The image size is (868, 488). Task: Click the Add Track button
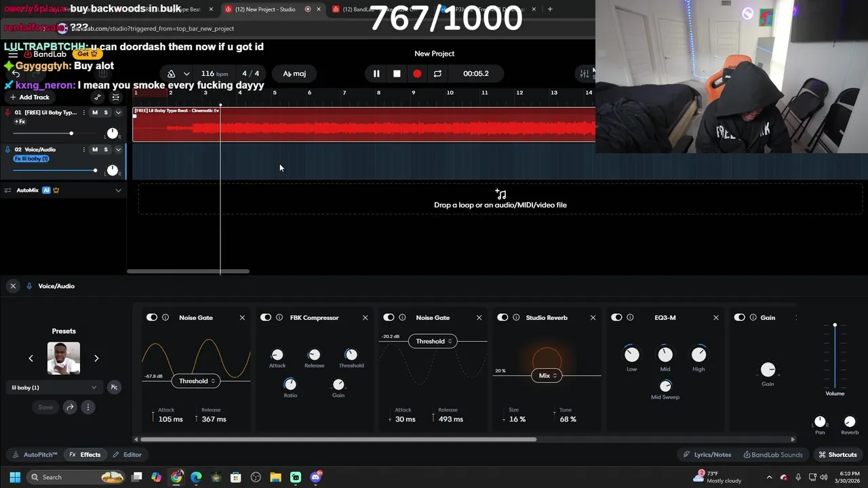(30, 97)
